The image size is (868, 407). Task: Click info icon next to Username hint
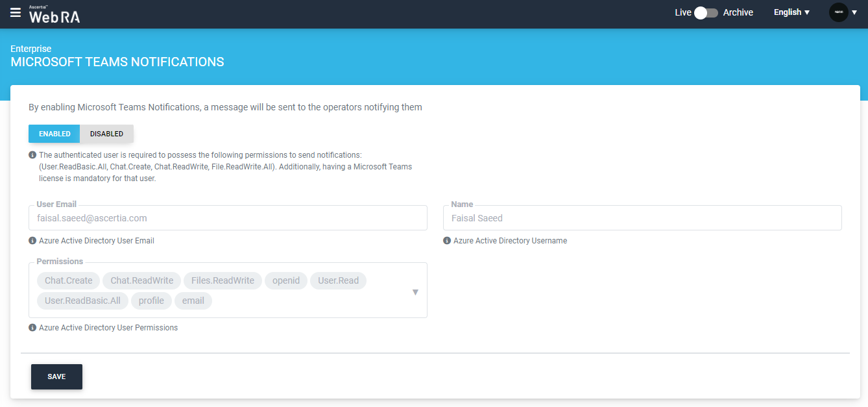pos(447,241)
